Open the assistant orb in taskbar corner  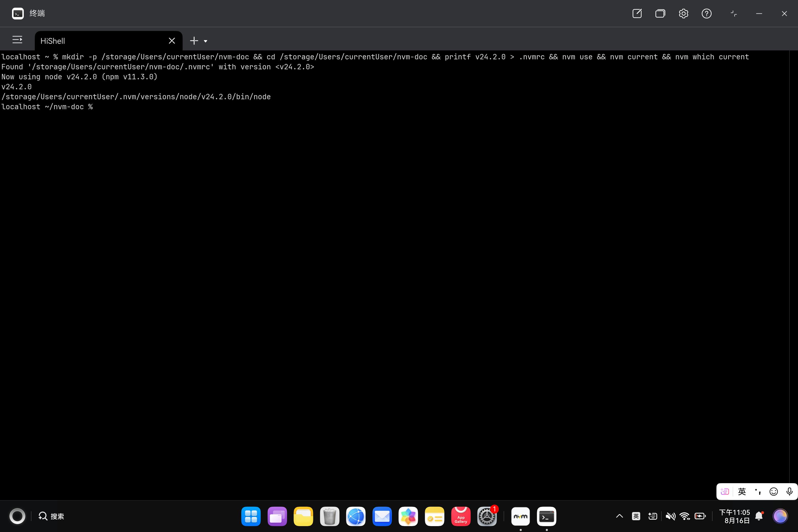(x=780, y=516)
